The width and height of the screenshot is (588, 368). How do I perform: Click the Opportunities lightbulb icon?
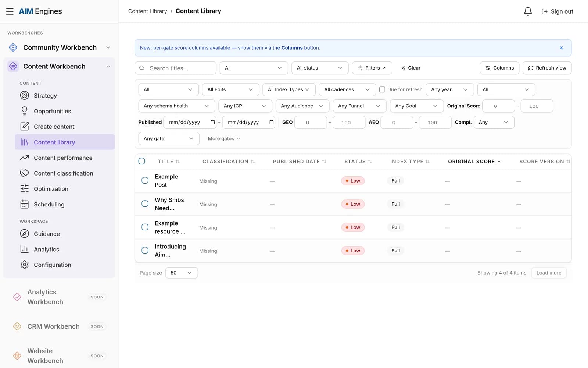click(x=24, y=111)
